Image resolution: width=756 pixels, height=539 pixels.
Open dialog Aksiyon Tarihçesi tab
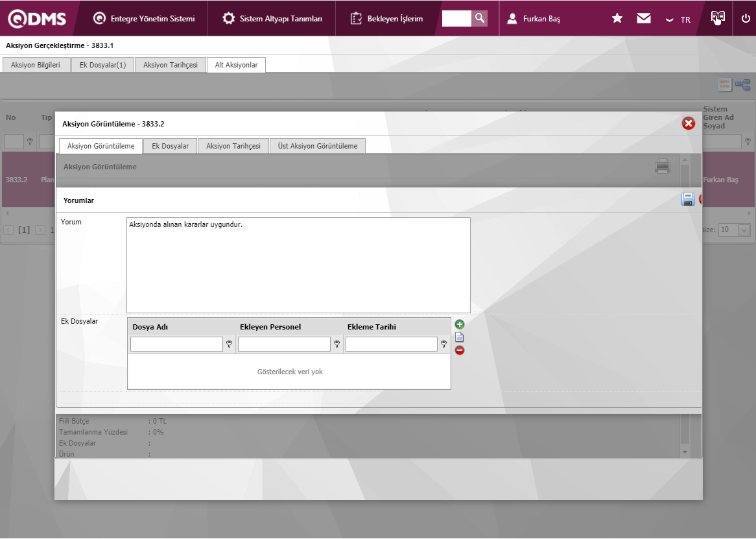coord(233,145)
